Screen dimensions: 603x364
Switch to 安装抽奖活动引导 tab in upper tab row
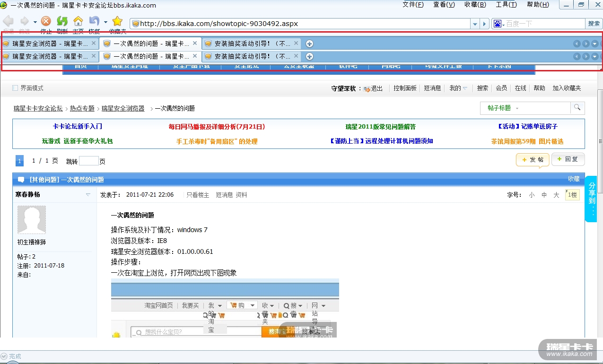(x=253, y=43)
